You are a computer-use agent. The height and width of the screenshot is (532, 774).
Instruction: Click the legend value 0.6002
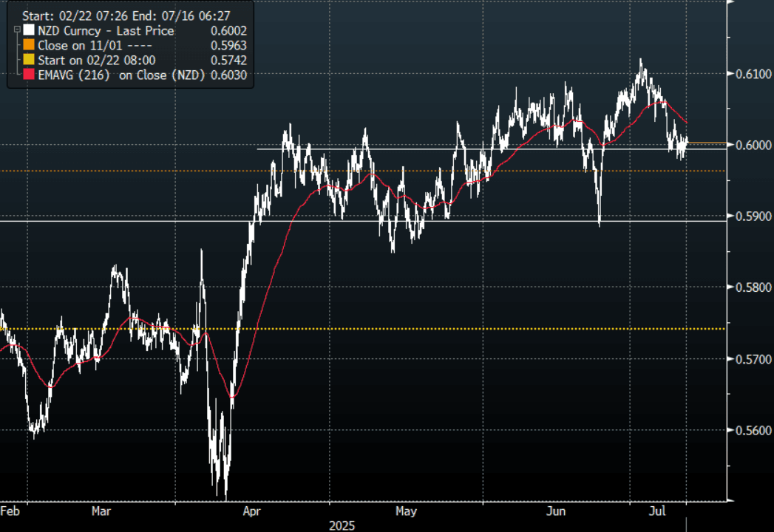point(228,30)
